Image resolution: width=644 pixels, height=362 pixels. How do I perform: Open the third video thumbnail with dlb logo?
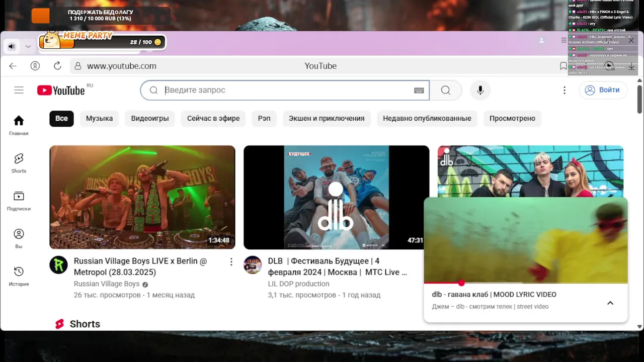click(530, 171)
